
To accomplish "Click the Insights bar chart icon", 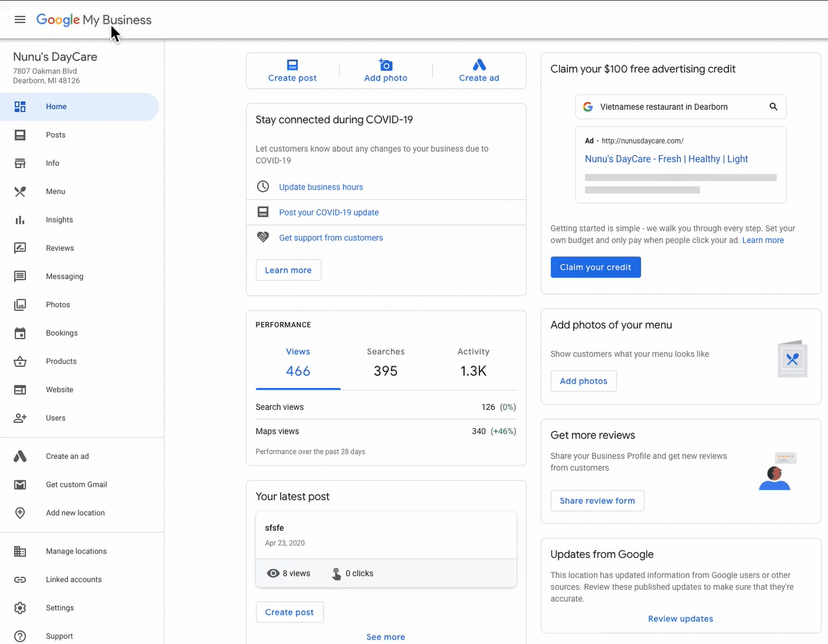I will tap(20, 220).
